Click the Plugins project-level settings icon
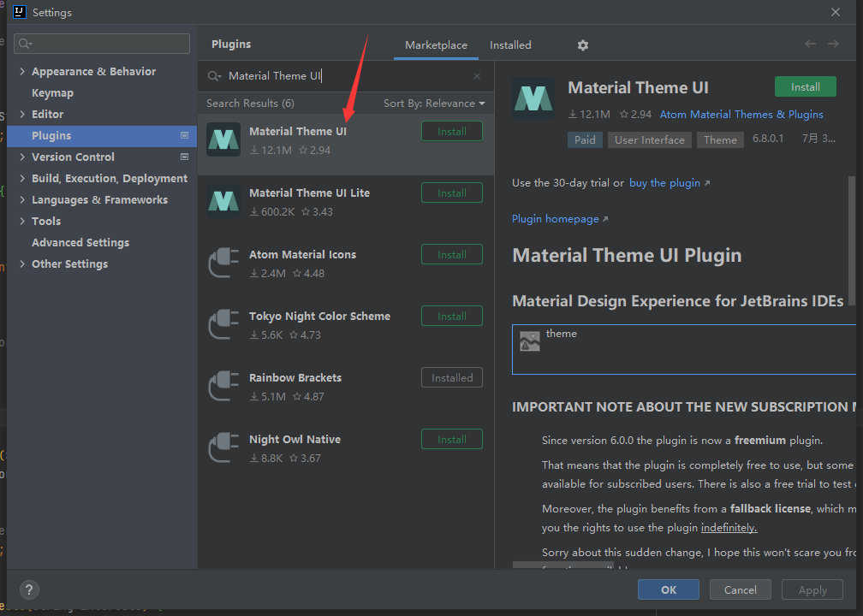Screen dimensions: 863x616 click(184, 135)
